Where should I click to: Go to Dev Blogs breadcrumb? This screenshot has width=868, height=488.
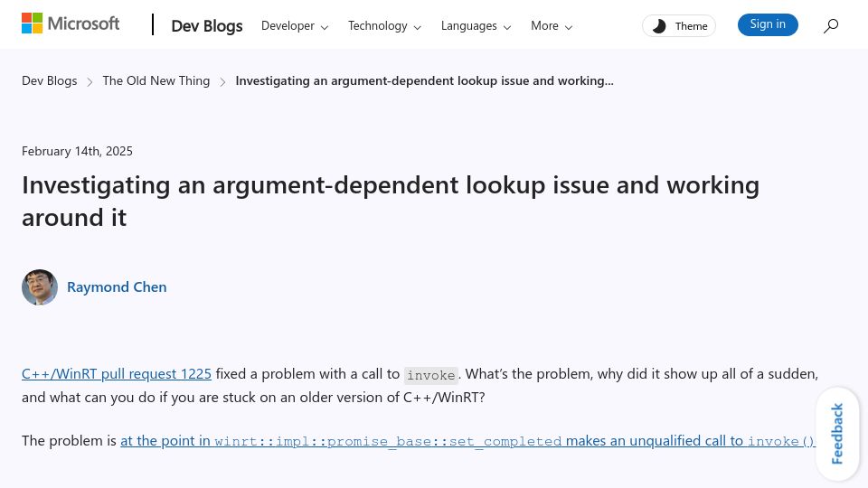coord(49,80)
